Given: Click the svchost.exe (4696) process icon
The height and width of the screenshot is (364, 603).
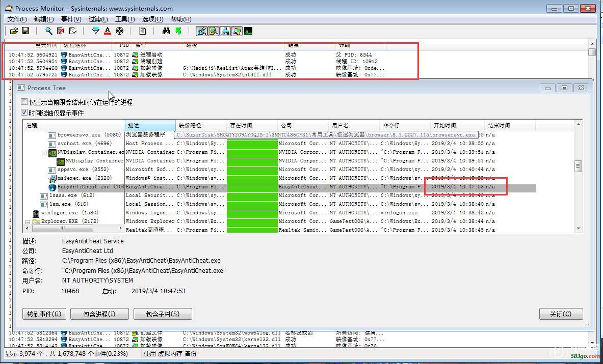Looking at the screenshot, I should point(53,144).
